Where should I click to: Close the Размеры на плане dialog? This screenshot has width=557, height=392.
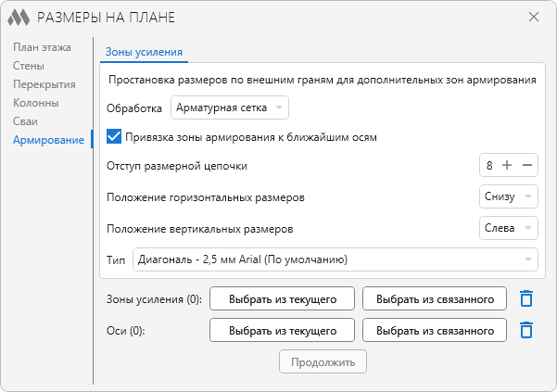(x=534, y=17)
